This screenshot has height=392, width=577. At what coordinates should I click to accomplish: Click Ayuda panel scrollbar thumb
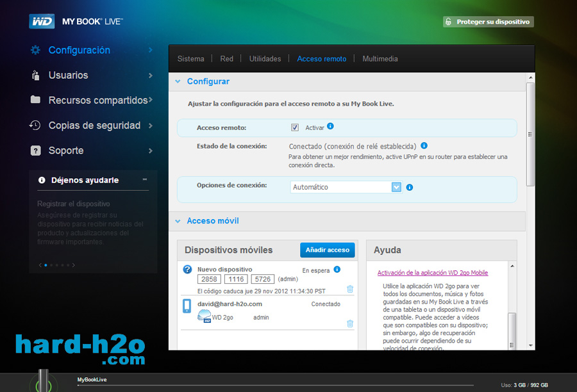[x=512, y=330]
